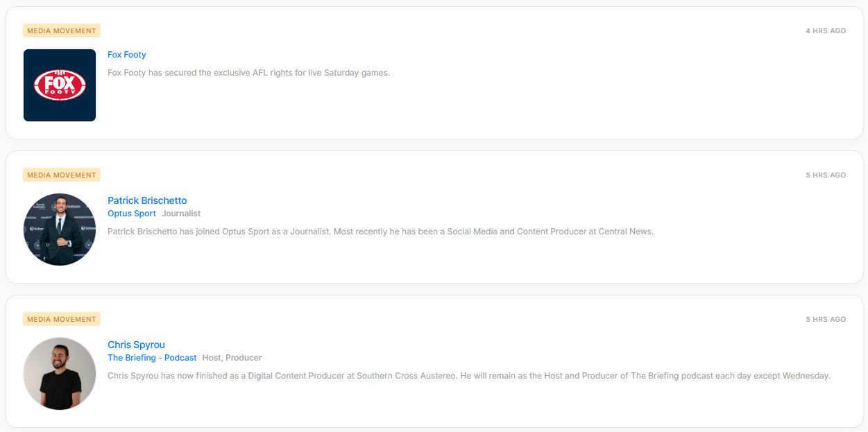This screenshot has height=432, width=868.
Task: Click Patrick Brischetto's profile photo
Action: click(x=60, y=230)
